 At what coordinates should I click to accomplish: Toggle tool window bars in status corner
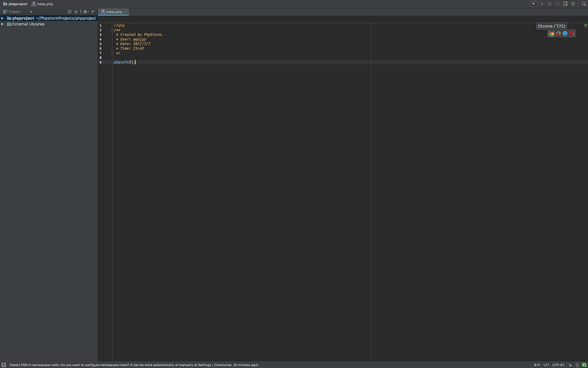pos(4,365)
